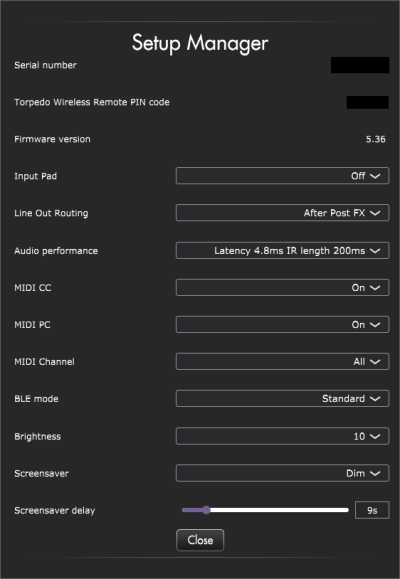Click the chevron arrow beside Standard
This screenshot has width=400, height=579.
(x=375, y=399)
